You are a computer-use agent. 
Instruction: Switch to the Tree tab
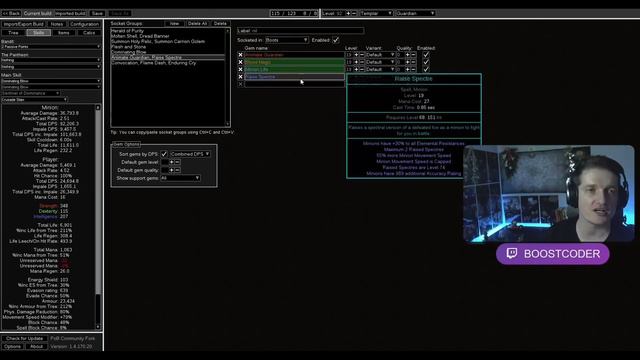coord(13,33)
